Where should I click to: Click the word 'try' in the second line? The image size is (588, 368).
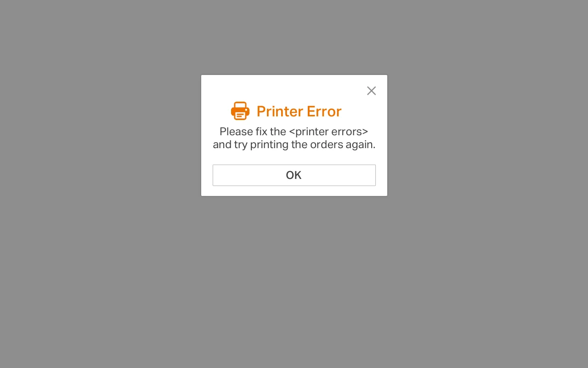click(x=241, y=145)
